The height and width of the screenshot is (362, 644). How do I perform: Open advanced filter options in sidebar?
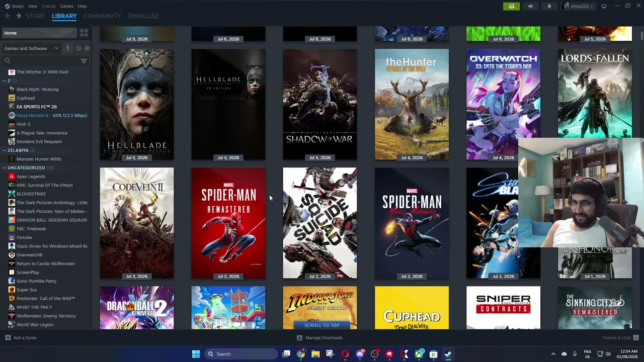[x=84, y=61]
